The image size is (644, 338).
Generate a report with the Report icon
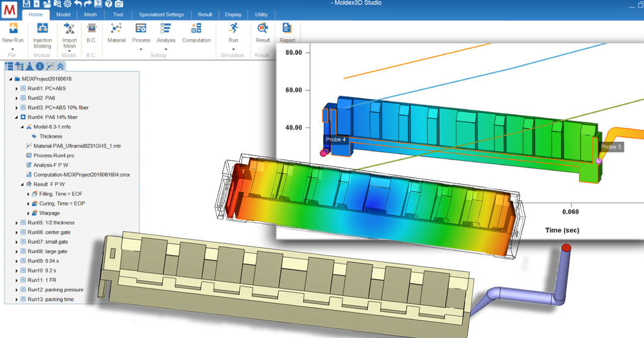(x=287, y=28)
